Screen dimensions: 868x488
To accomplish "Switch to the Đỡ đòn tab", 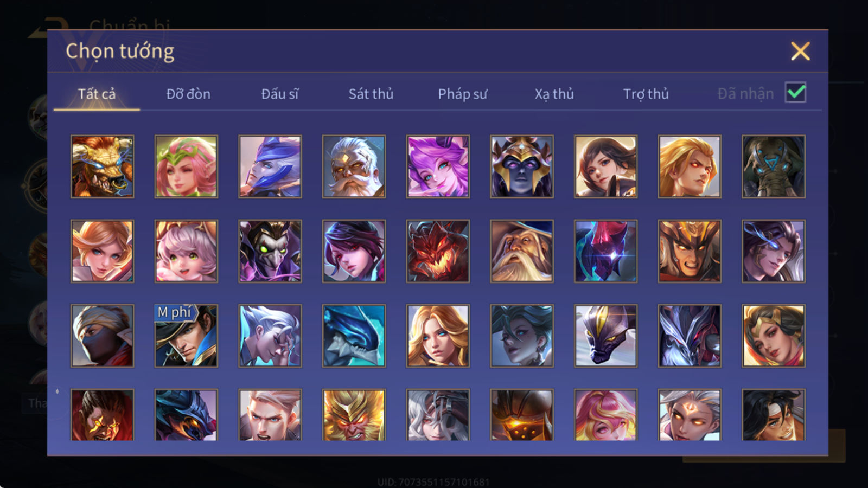I will pos(188,94).
